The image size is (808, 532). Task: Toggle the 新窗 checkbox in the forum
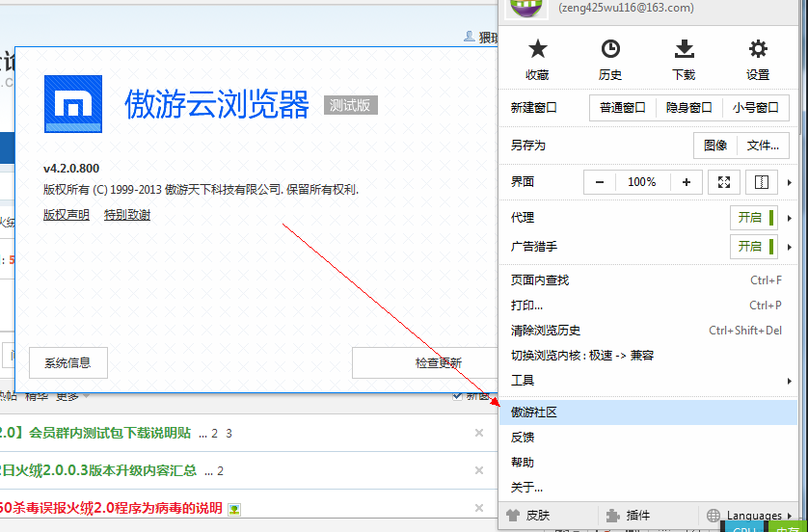(x=457, y=395)
